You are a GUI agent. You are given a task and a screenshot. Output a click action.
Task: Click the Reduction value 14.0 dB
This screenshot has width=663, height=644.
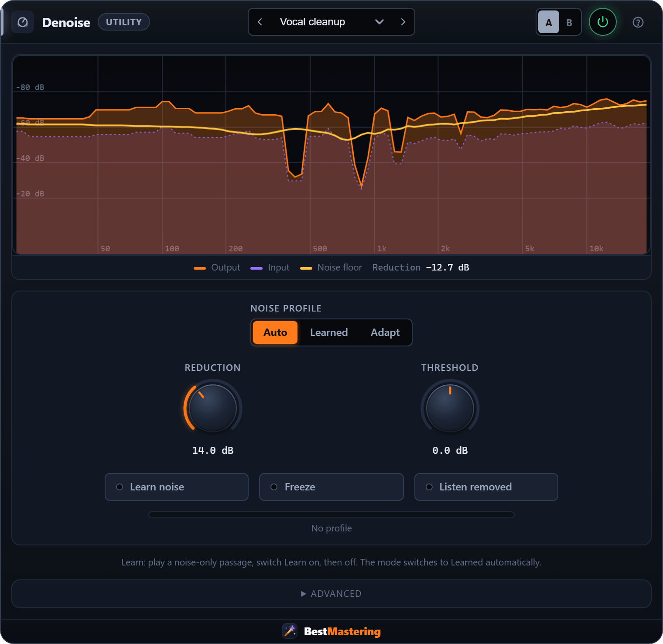[213, 450]
